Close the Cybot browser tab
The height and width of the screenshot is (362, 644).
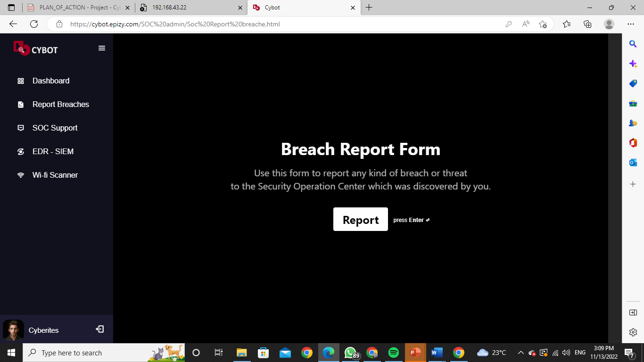[x=353, y=8]
